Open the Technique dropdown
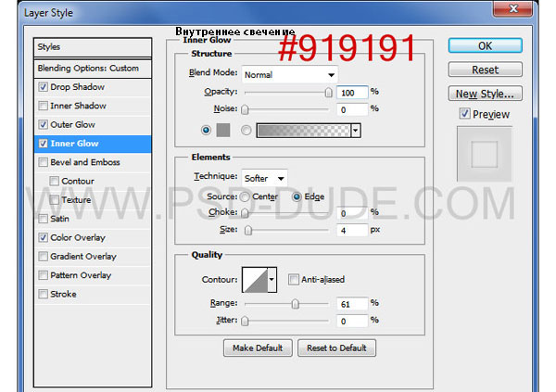Screen dimensions: 556x392 point(264,178)
